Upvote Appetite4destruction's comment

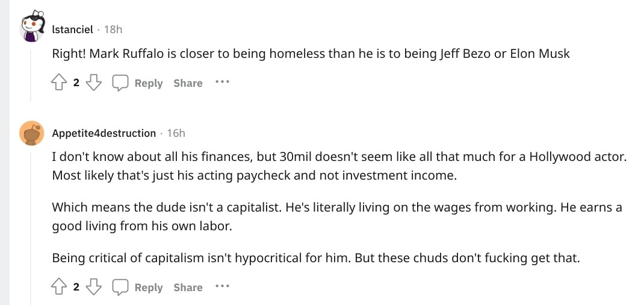coord(60,288)
